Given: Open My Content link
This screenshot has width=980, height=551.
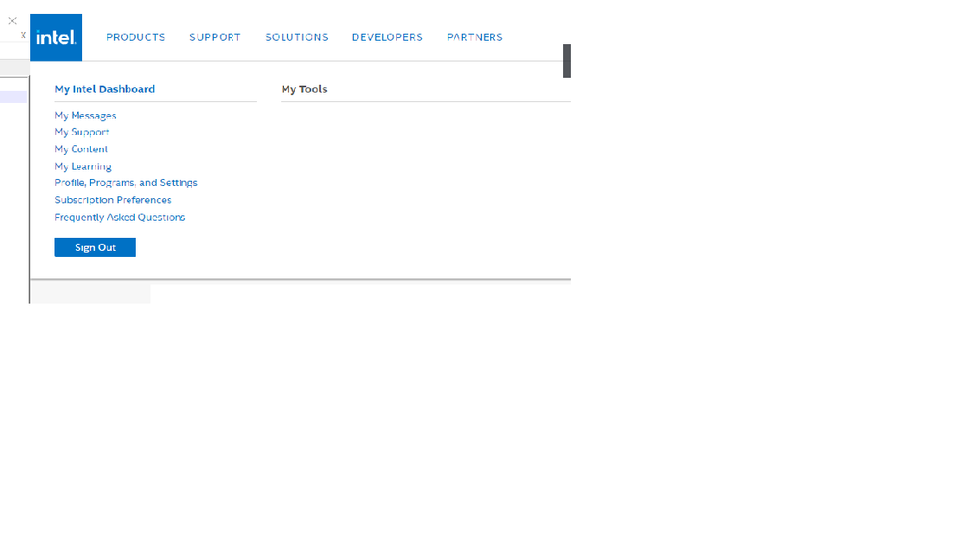Looking at the screenshot, I should (x=80, y=149).
